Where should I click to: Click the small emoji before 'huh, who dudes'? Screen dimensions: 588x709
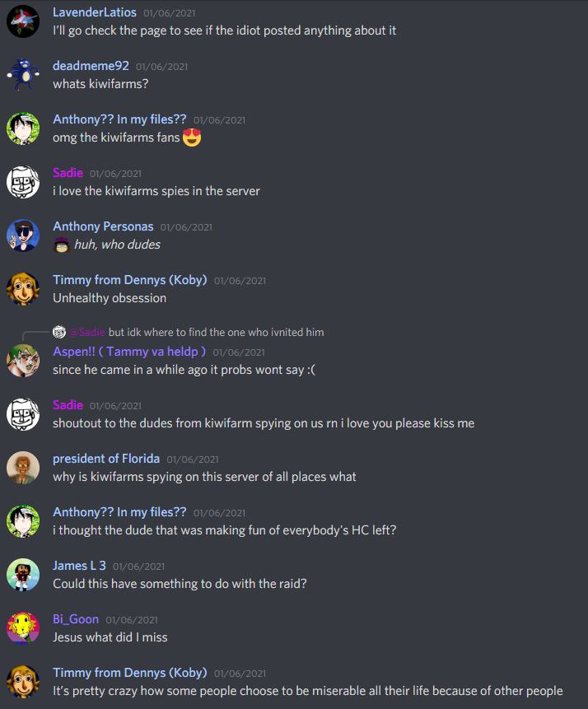tap(61, 245)
